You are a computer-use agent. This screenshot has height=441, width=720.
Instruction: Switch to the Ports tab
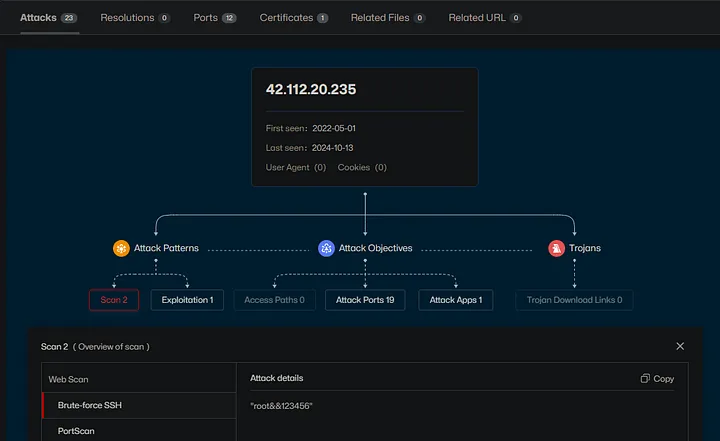pos(214,18)
